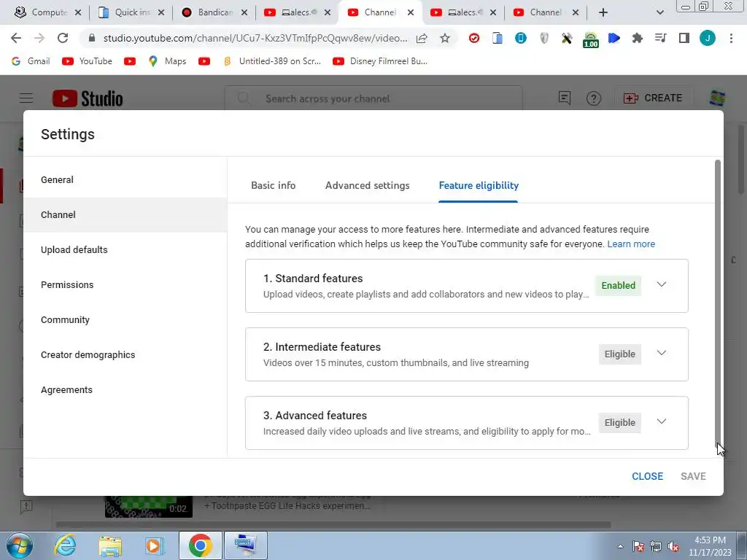Click the address bar URL
Screen dimensions: 747x560
(x=255, y=38)
